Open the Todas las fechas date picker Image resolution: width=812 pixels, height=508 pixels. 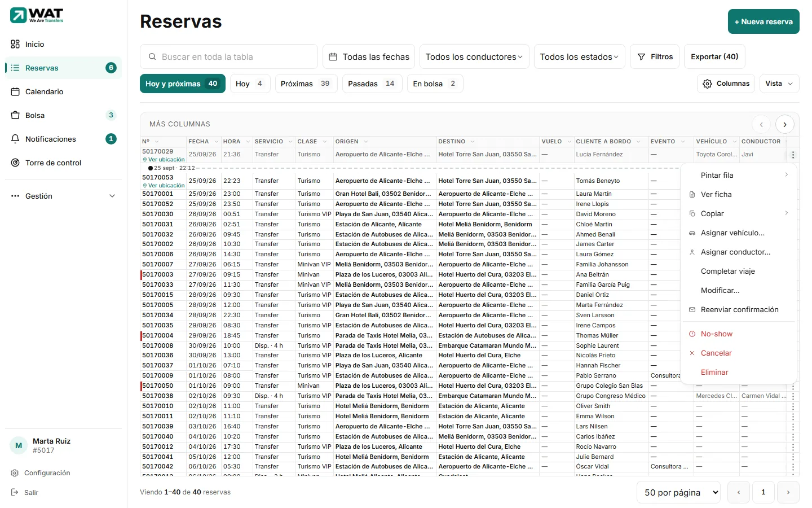tap(369, 56)
